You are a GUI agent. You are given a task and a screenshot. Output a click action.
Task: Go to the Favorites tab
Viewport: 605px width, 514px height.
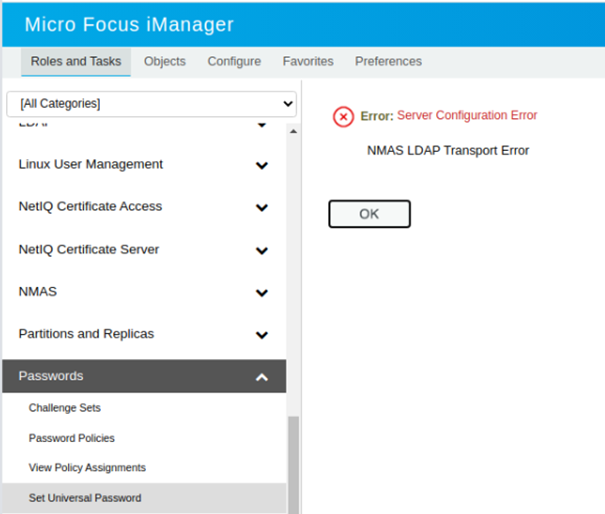(308, 61)
